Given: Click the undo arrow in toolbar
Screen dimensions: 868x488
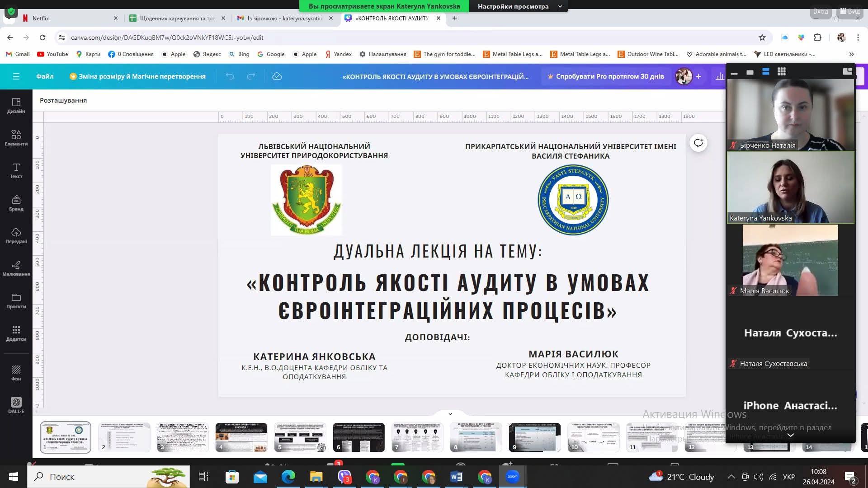Looking at the screenshot, I should (x=230, y=76).
